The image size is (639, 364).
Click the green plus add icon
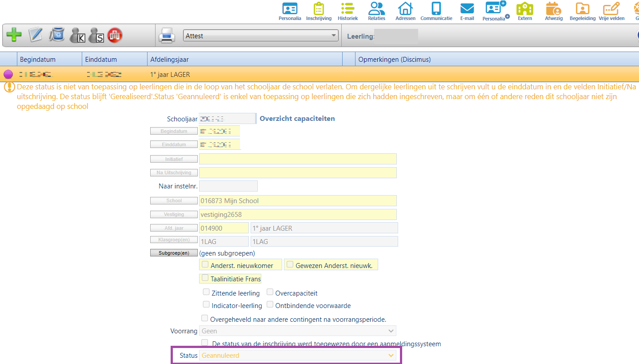[x=14, y=35]
